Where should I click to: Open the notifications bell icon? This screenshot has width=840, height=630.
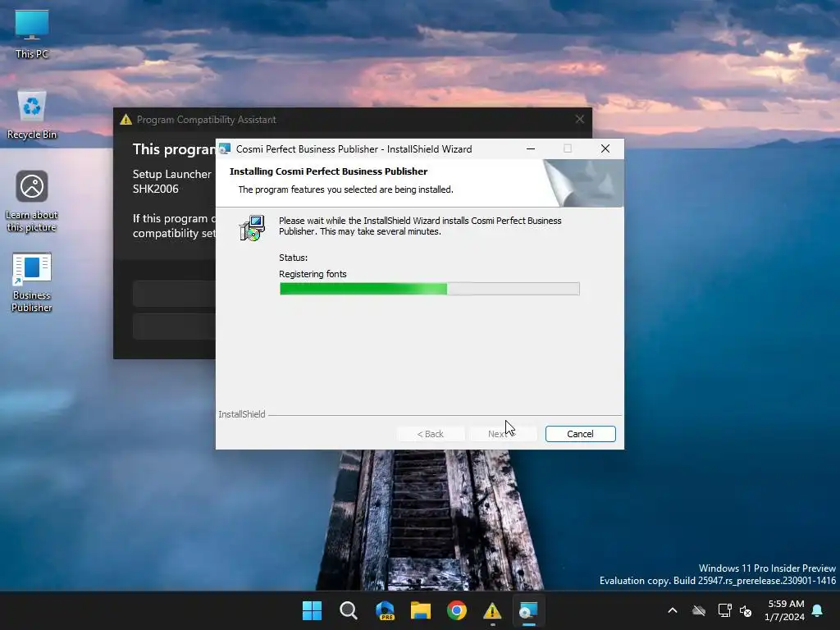[x=818, y=610]
